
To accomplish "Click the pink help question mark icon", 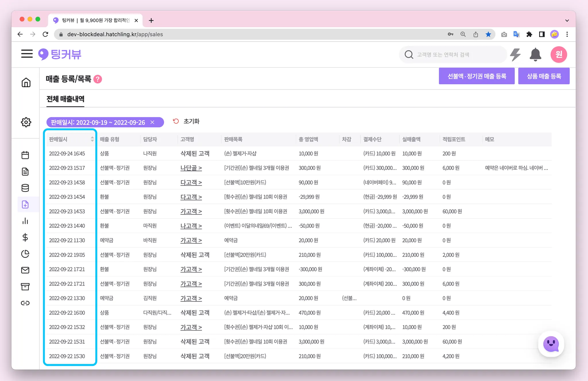I will (x=98, y=79).
